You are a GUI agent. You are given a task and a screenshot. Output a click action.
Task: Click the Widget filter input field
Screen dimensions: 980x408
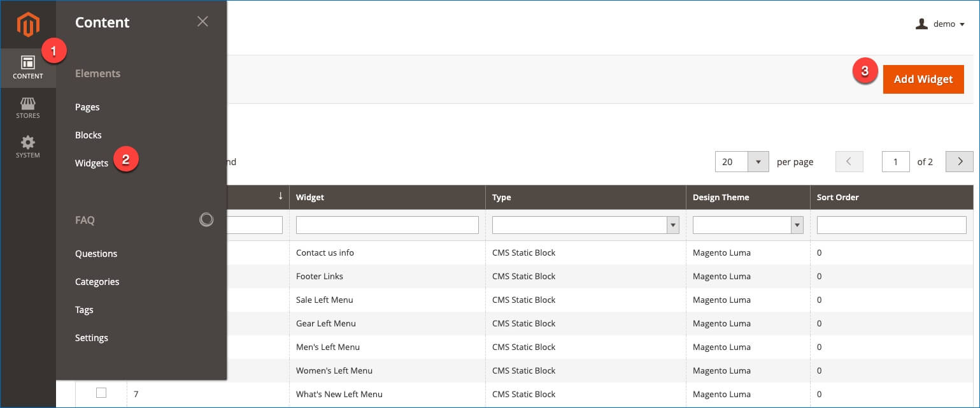pyautogui.click(x=387, y=224)
